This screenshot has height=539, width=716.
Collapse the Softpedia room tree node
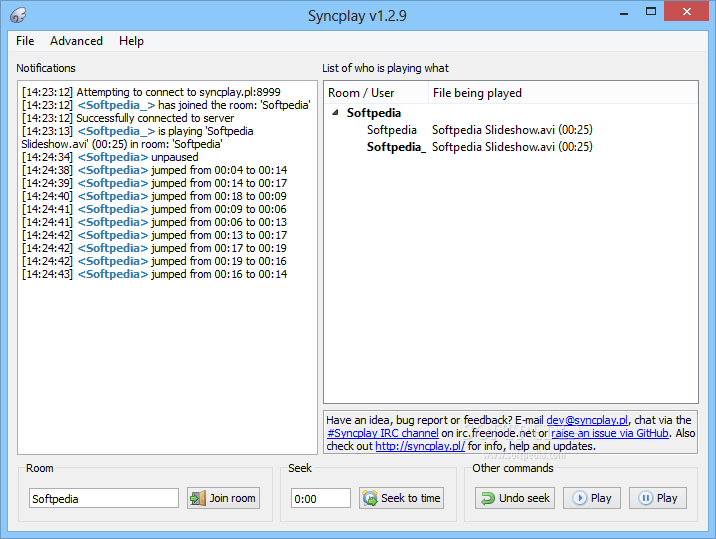click(x=335, y=112)
